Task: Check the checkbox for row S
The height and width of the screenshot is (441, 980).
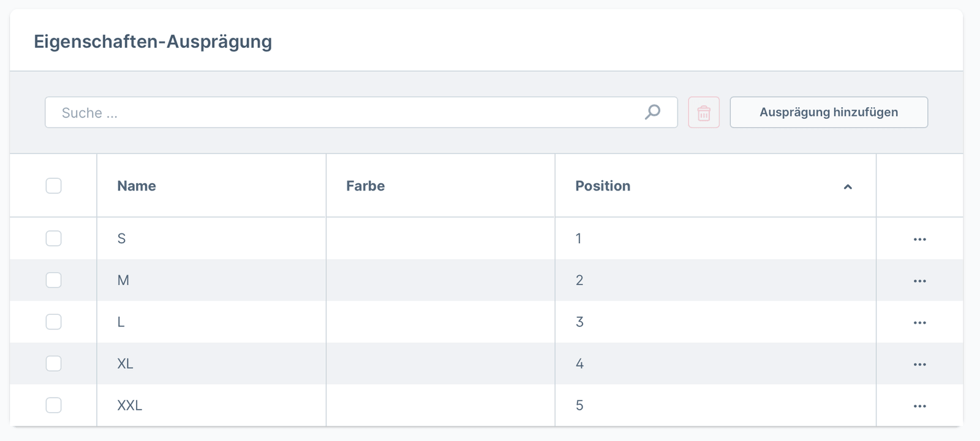Action: click(x=54, y=238)
